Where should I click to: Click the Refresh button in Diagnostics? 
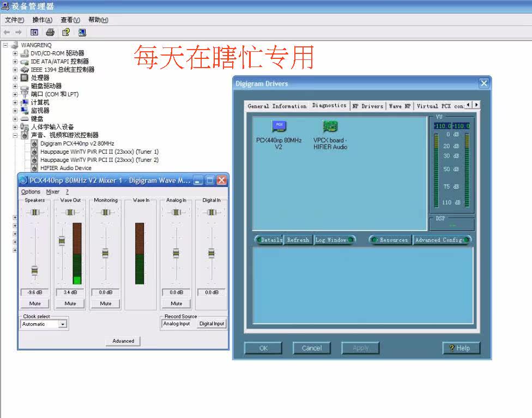click(x=298, y=240)
